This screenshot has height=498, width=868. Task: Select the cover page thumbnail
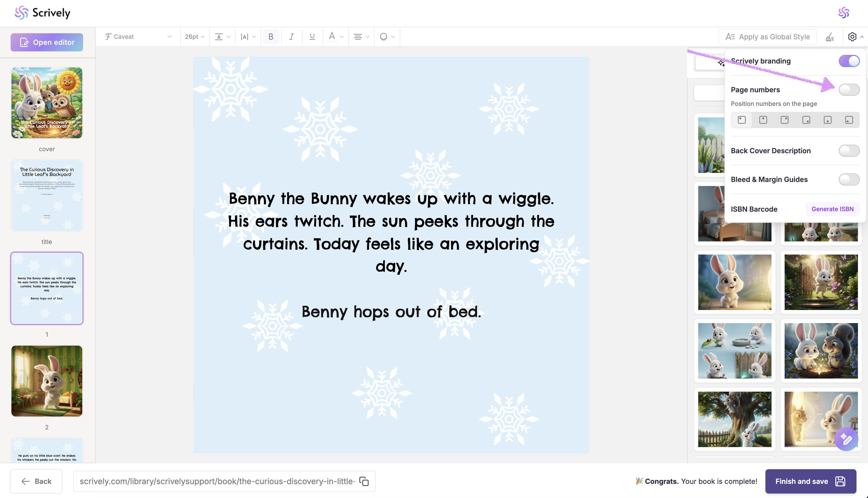coord(47,103)
